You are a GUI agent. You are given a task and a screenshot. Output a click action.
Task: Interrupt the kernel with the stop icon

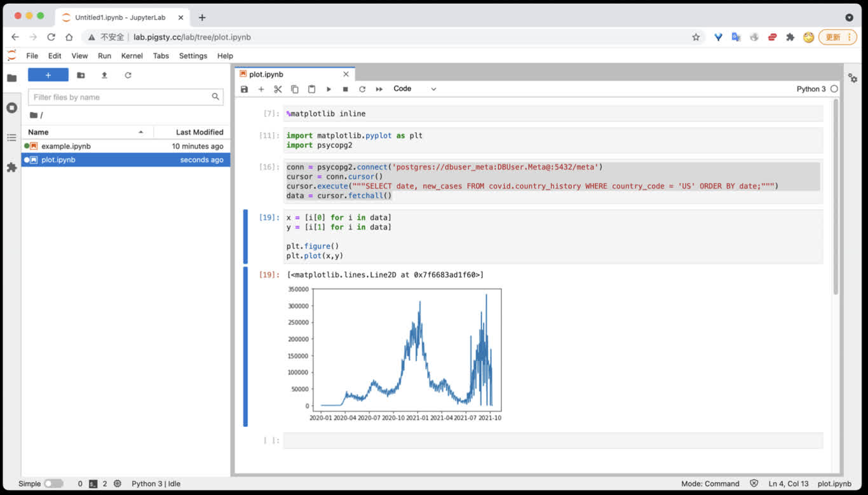pos(345,90)
